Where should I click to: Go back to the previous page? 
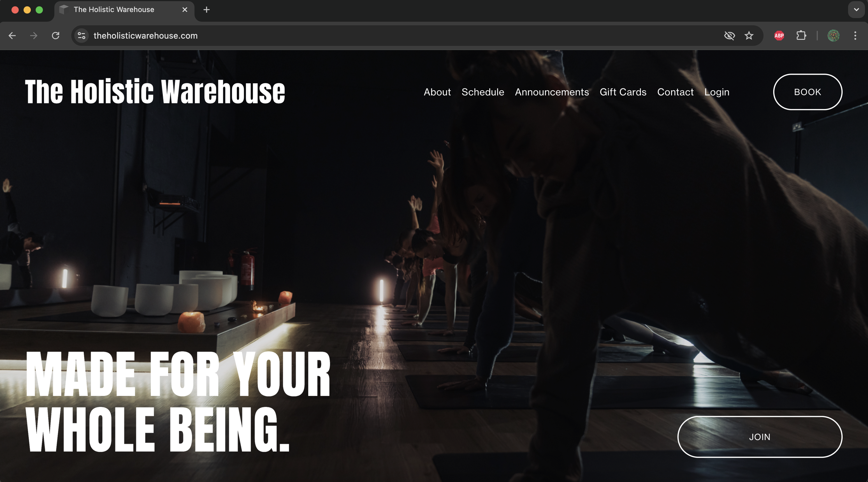(12, 36)
